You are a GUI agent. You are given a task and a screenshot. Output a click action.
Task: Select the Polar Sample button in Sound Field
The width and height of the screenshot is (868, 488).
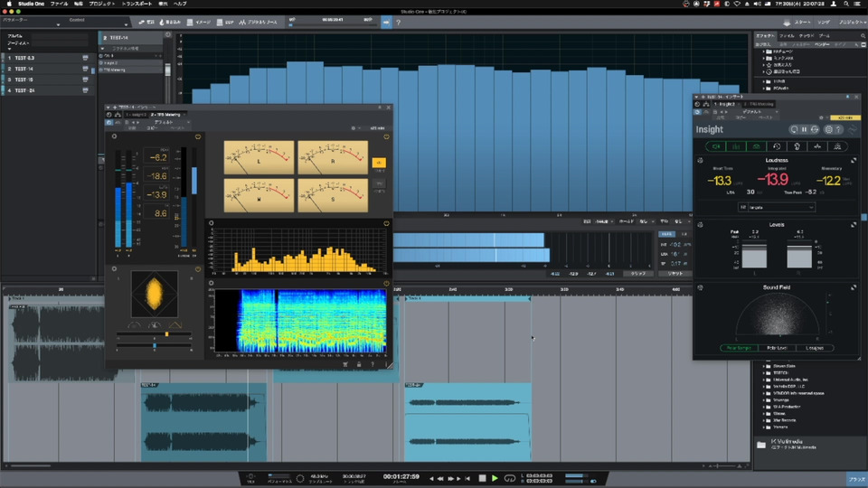pos(739,348)
